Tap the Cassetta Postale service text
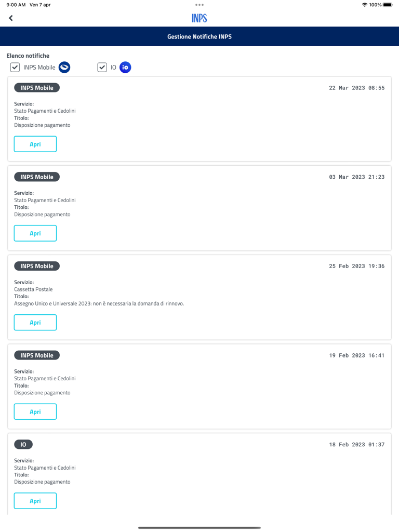Viewport: 399px width, 532px height. click(x=33, y=289)
